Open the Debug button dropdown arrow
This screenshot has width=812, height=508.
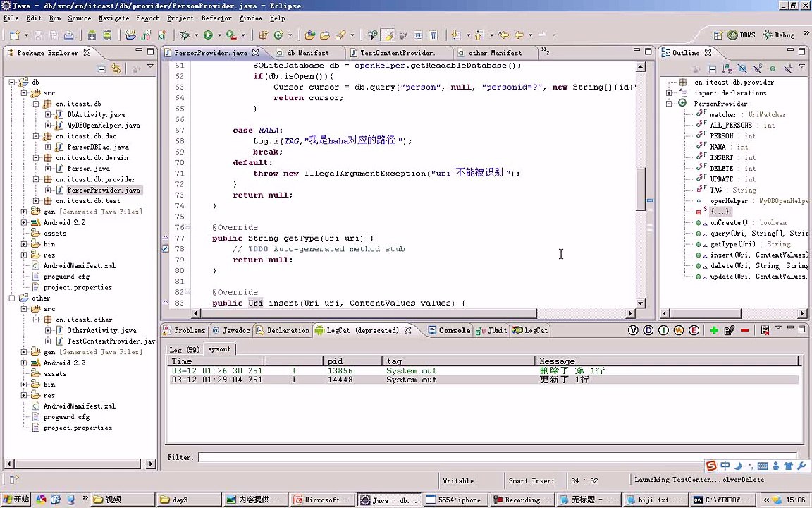point(196,35)
